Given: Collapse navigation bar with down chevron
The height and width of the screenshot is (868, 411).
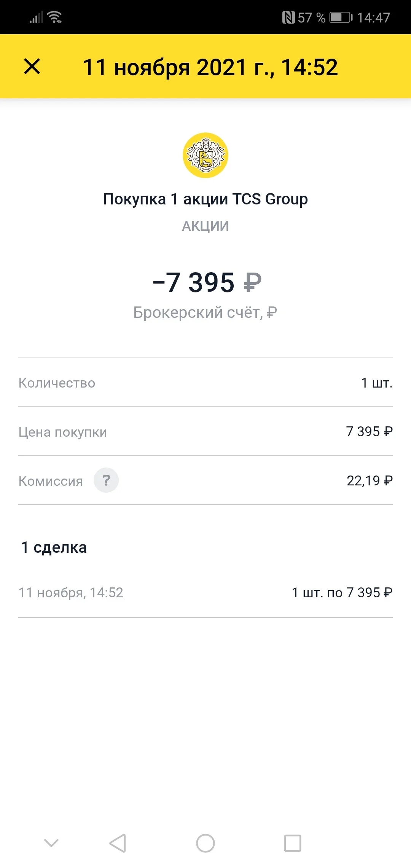Looking at the screenshot, I should (51, 843).
